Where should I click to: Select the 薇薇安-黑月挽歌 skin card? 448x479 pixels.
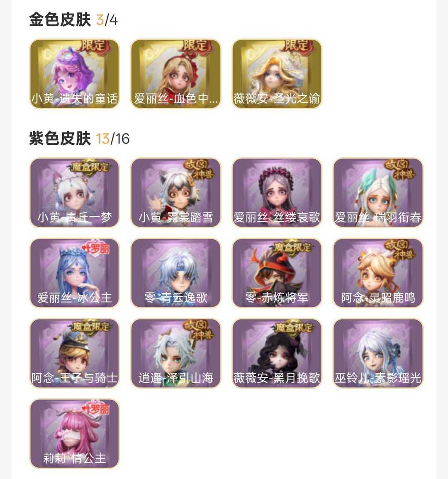point(277,353)
